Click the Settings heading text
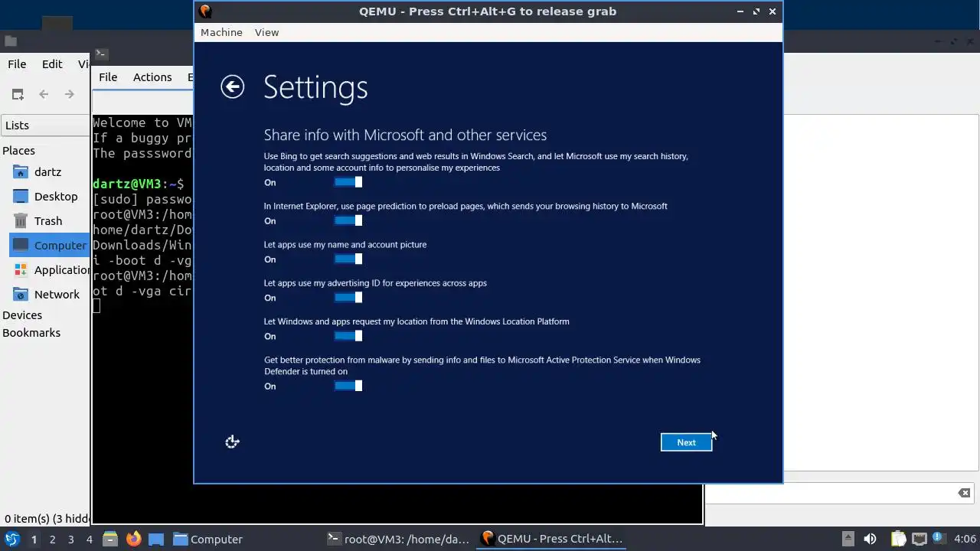Viewport: 980px width, 551px height. pyautogui.click(x=315, y=87)
